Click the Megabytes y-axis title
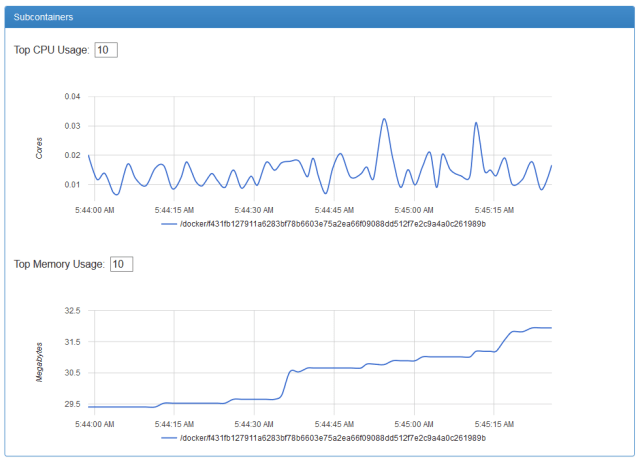The height and width of the screenshot is (461, 640). pyautogui.click(x=39, y=362)
